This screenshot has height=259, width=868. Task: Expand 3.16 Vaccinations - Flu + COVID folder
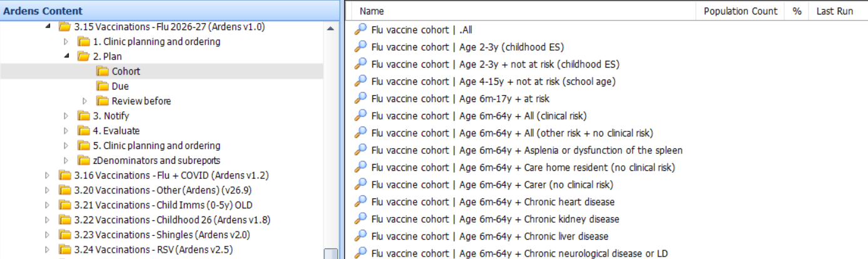click(x=48, y=175)
